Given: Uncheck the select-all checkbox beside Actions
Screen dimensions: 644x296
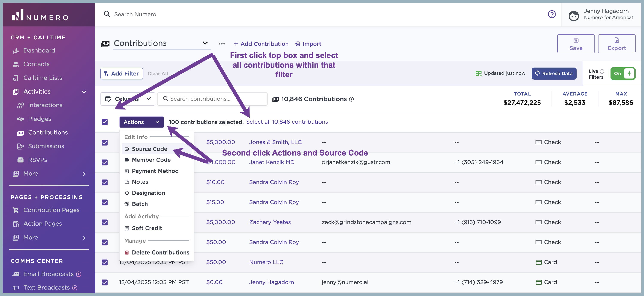Looking at the screenshot, I should pyautogui.click(x=105, y=122).
